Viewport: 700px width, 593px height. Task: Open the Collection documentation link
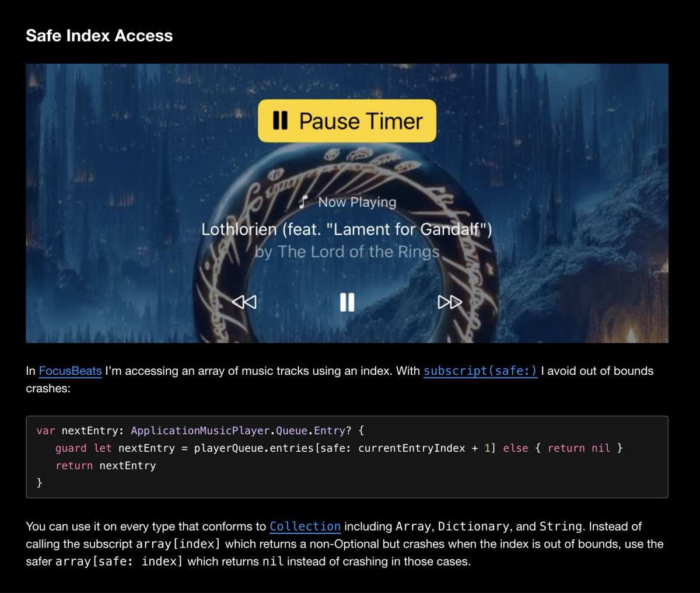[x=305, y=526]
